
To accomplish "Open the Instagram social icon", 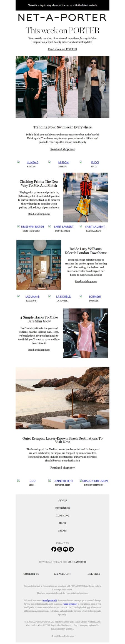I will [59, 549].
